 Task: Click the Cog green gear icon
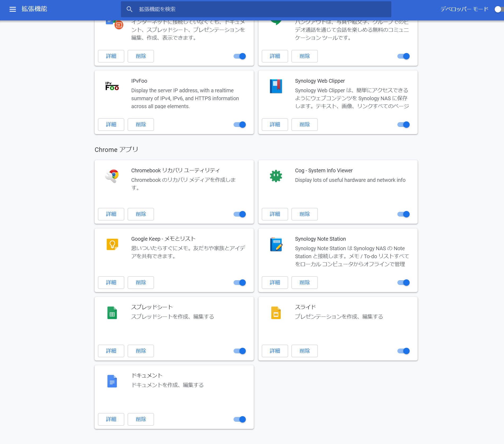[276, 176]
